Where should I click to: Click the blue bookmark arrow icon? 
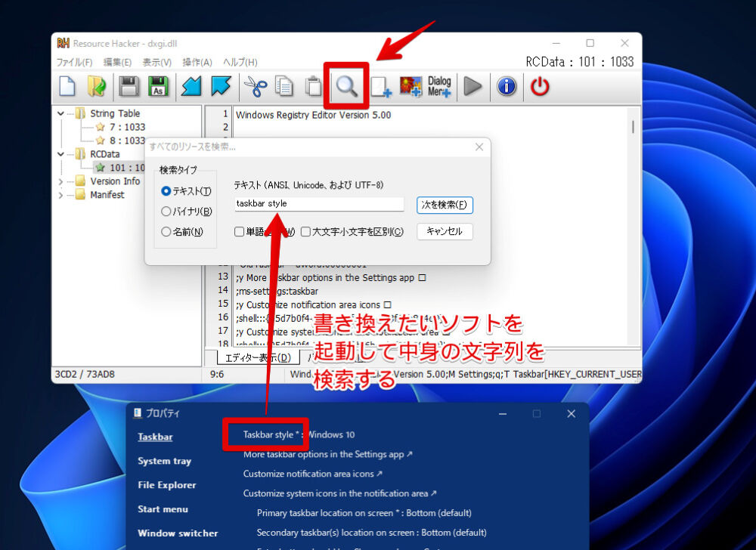[221, 87]
